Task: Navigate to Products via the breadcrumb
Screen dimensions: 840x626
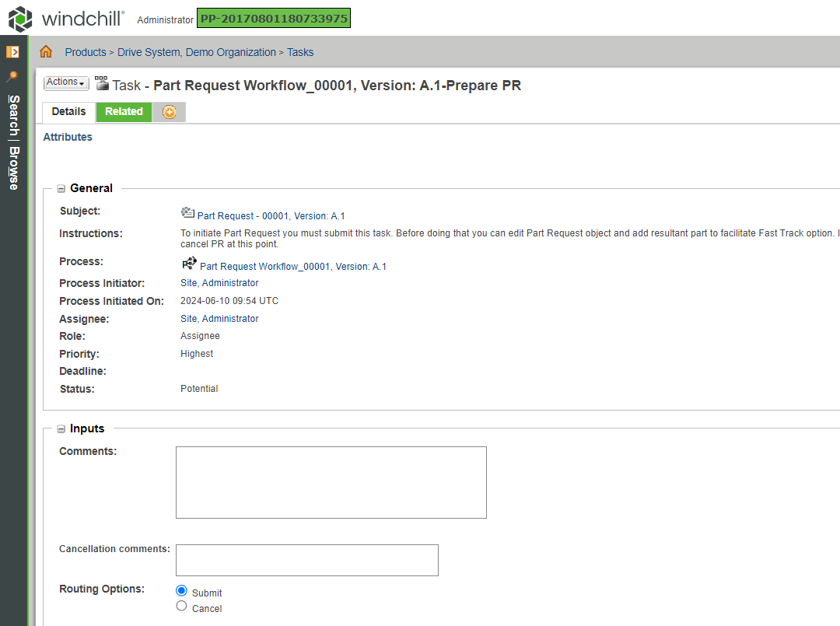Action: (86, 51)
